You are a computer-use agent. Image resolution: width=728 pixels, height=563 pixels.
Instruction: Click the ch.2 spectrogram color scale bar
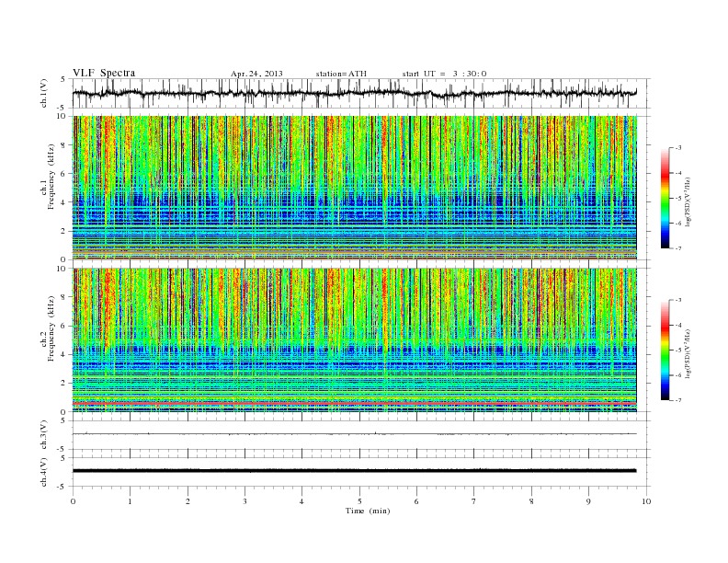point(665,350)
